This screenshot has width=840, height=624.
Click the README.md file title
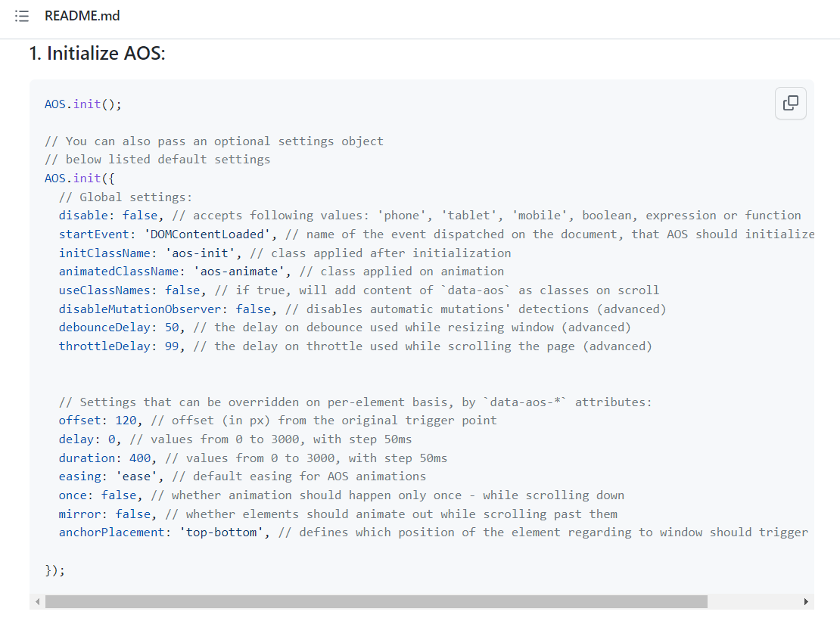click(x=82, y=16)
